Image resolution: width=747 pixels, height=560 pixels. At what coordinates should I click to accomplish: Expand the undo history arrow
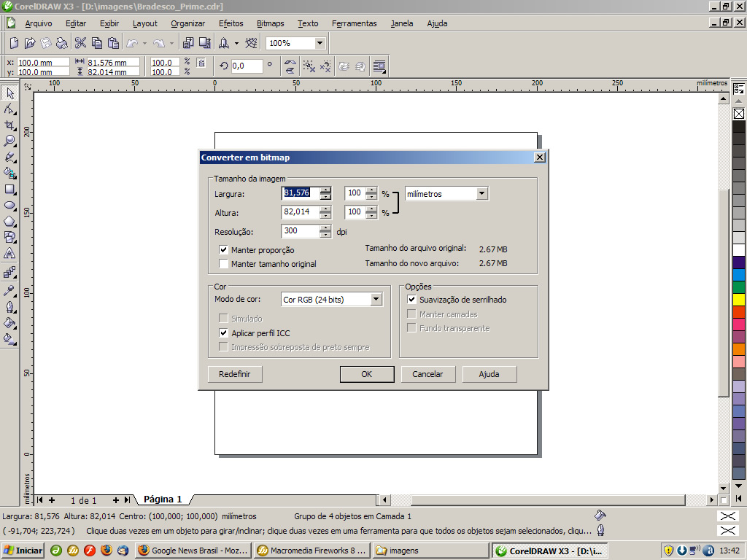145,43
